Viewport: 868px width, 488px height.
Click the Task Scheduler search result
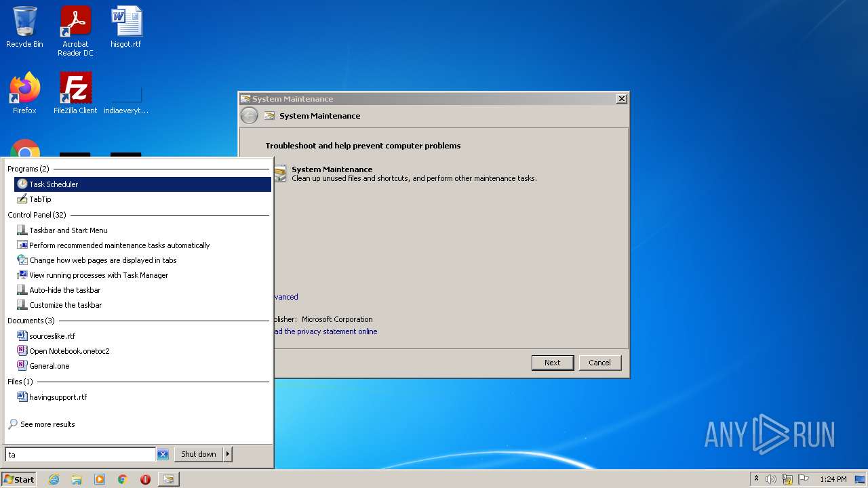142,184
